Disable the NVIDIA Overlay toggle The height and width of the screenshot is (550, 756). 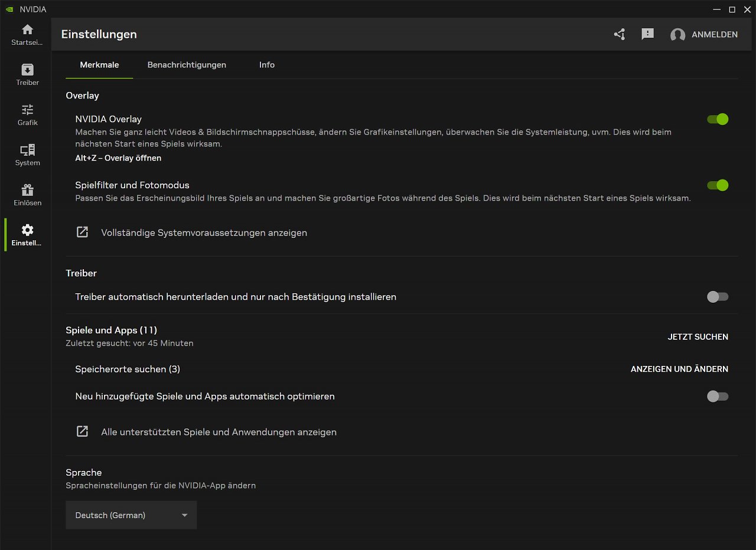pos(718,119)
